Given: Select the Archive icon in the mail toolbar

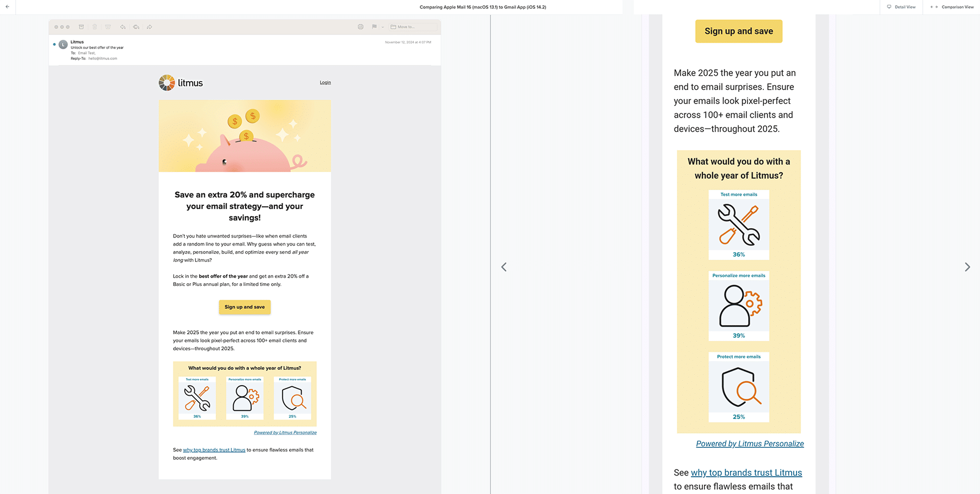Looking at the screenshot, I should click(x=81, y=27).
